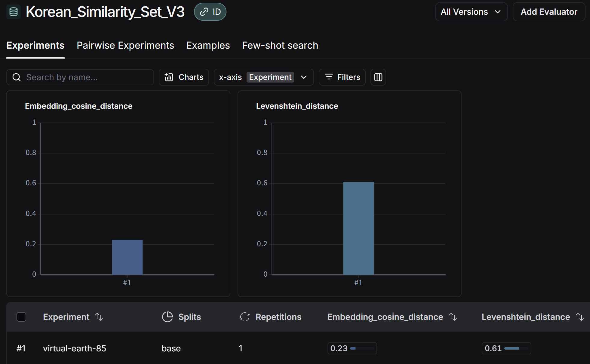This screenshot has height=364, width=590.
Task: Sort by Levenshtein_distance column arrows
Action: tap(579, 317)
